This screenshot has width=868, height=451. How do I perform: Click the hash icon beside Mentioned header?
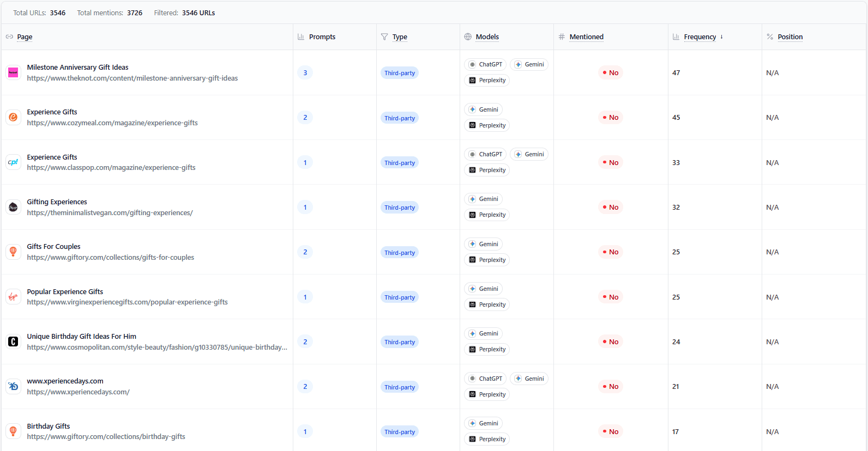coord(562,36)
